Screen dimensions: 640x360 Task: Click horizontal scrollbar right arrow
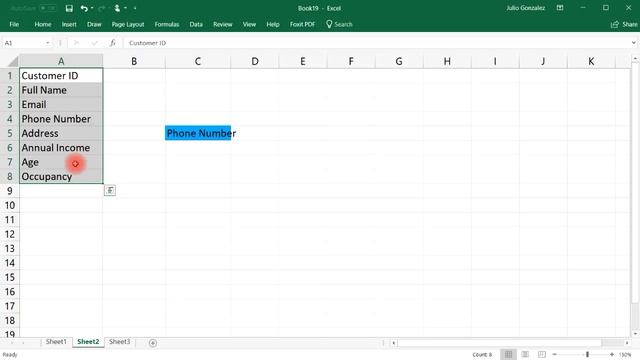pos(627,343)
